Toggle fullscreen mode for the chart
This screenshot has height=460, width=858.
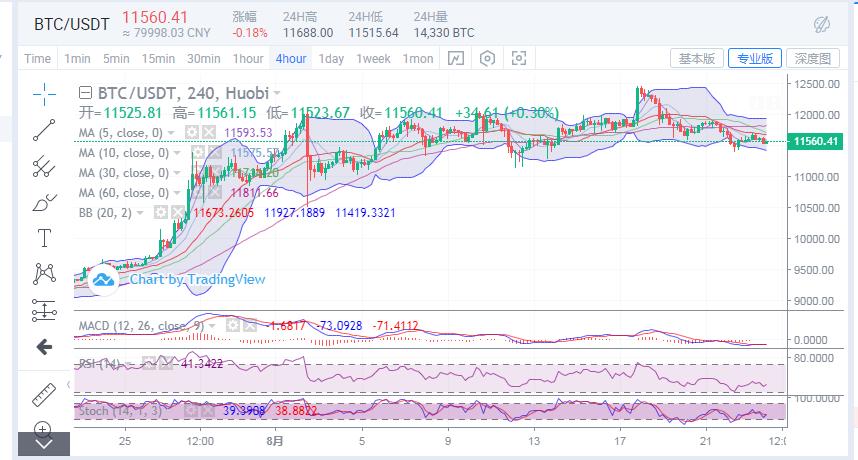[520, 59]
